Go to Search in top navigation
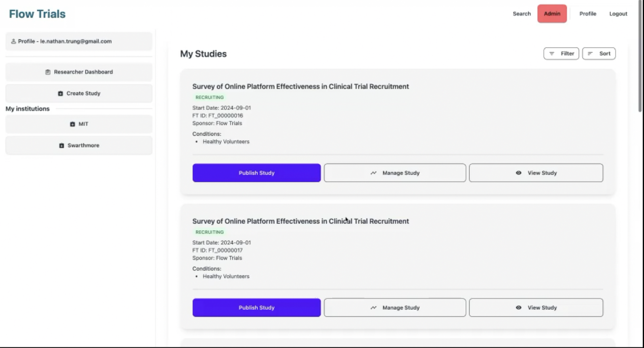Image resolution: width=644 pixels, height=348 pixels. [x=522, y=14]
